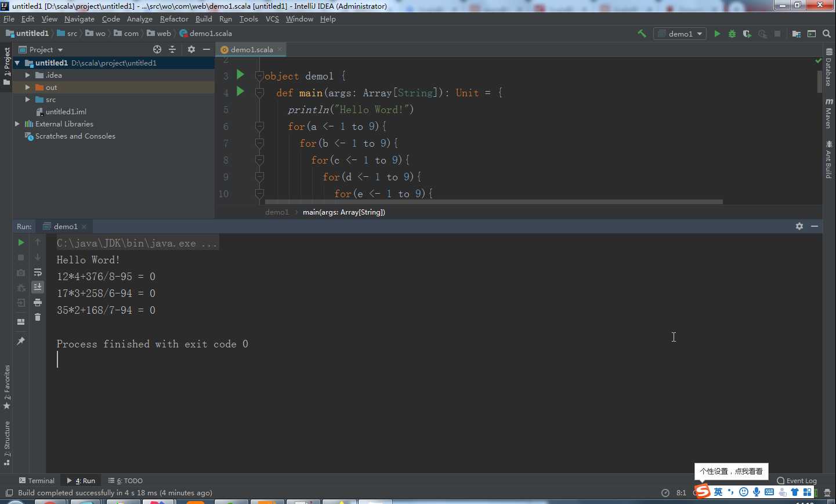This screenshot has width=836, height=504.
Task: Expand External Libraries node
Action: [x=17, y=124]
